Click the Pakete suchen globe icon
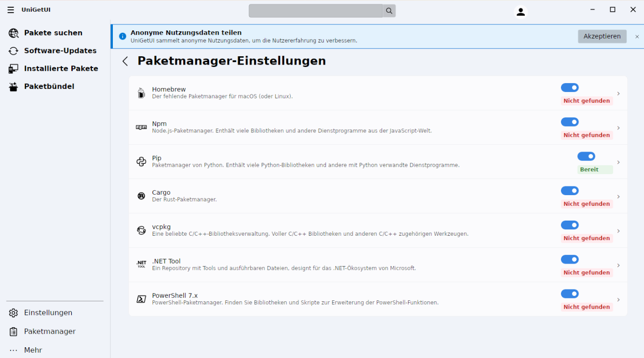The width and height of the screenshot is (644, 358). coord(14,33)
